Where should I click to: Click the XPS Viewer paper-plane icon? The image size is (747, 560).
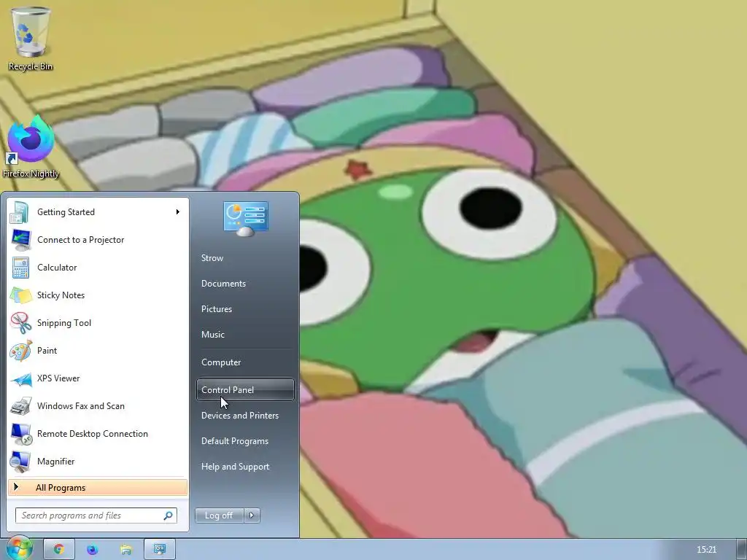(20, 378)
